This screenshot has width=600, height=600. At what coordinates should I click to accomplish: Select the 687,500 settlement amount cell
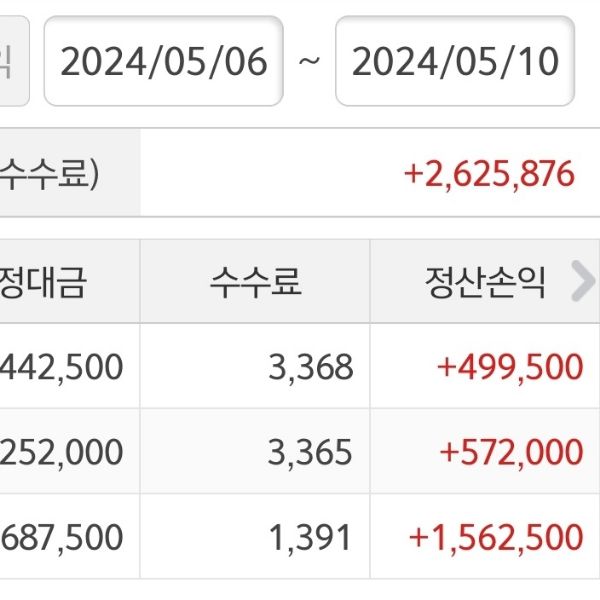tap(62, 537)
